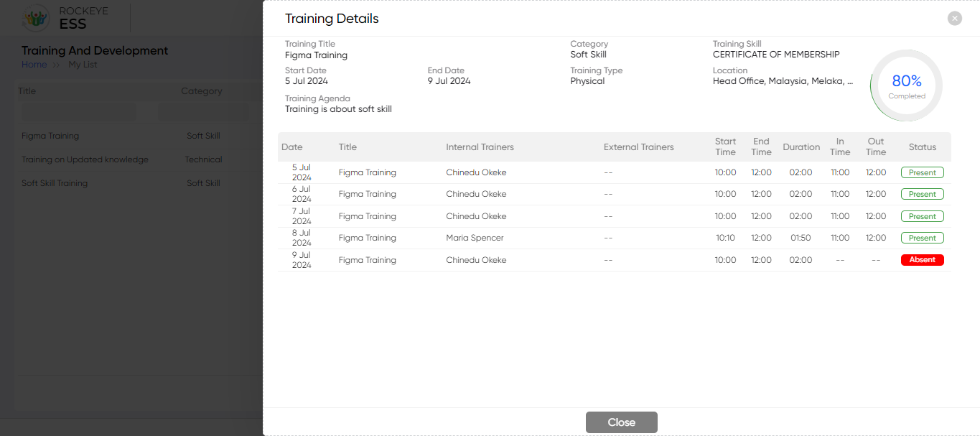Click the Training Skill value CERTIFICATE OF MEMBERSHIP
Screen dimensions: 980x436
pyautogui.click(x=776, y=55)
